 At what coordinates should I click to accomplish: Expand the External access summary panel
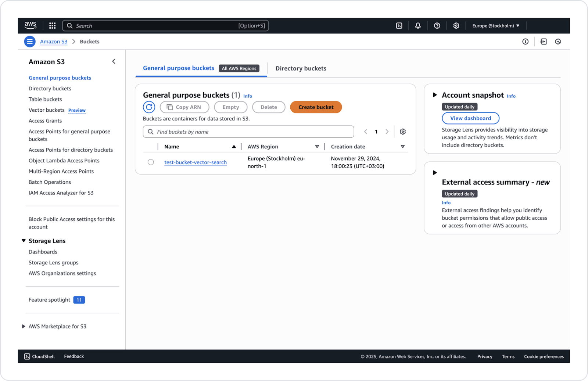click(435, 173)
